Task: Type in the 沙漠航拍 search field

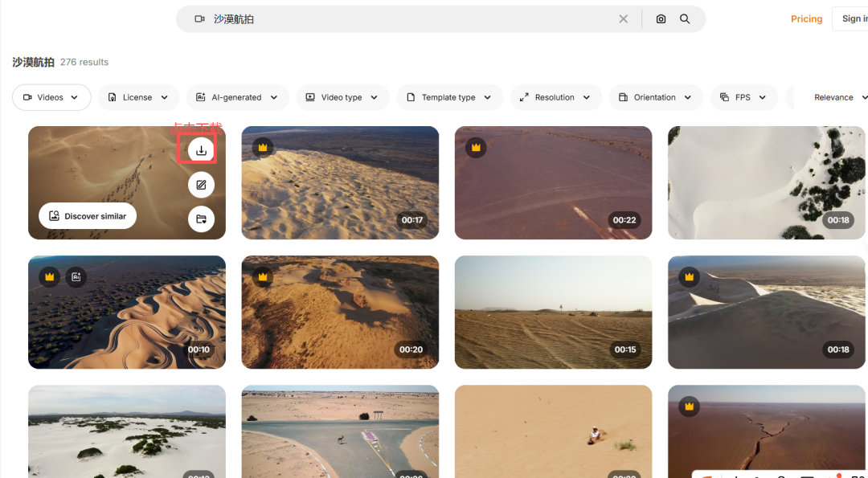Action: (402, 19)
